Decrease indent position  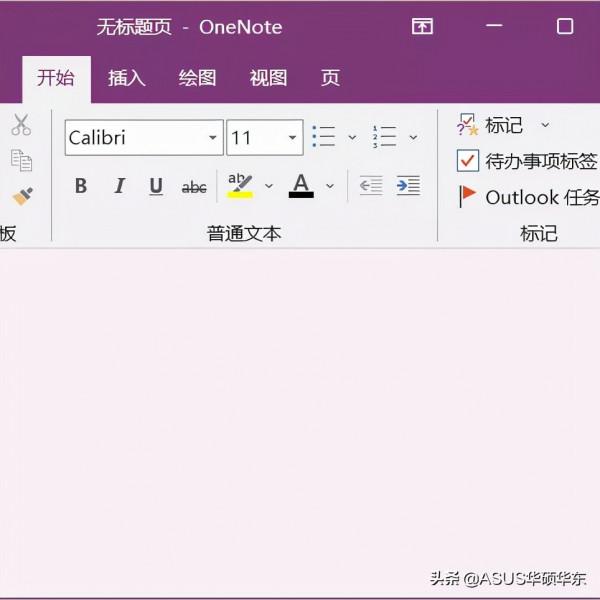[x=371, y=186]
